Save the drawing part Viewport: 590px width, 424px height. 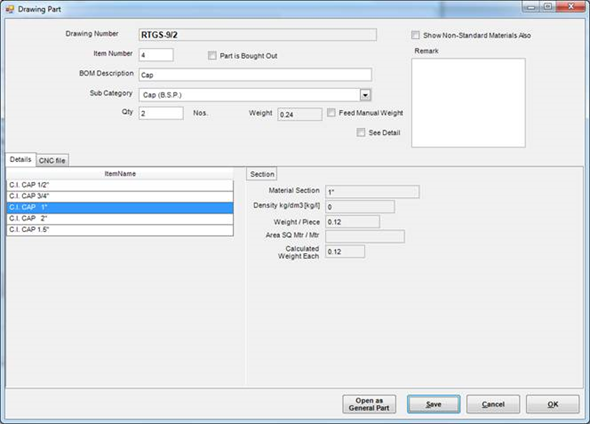point(433,404)
